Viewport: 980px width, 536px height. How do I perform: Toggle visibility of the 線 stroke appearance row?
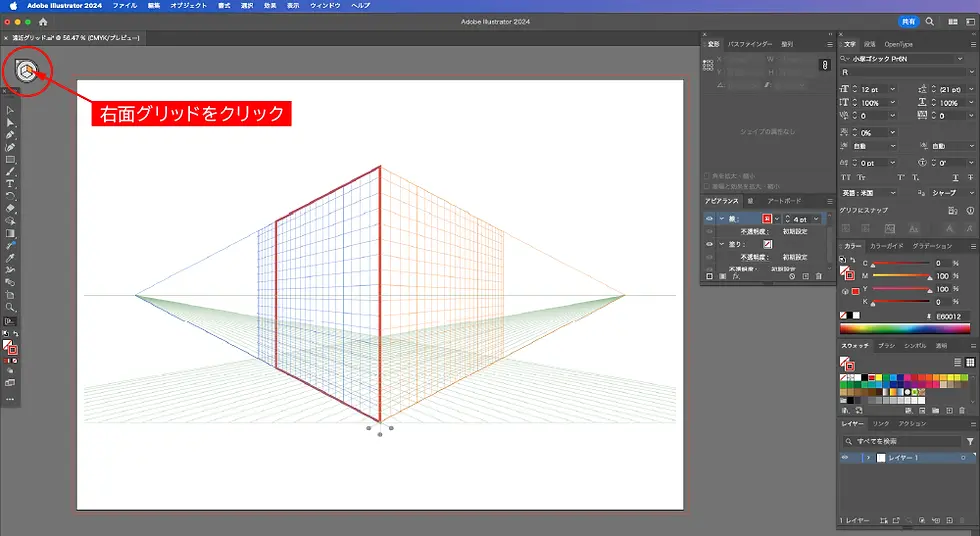point(710,218)
